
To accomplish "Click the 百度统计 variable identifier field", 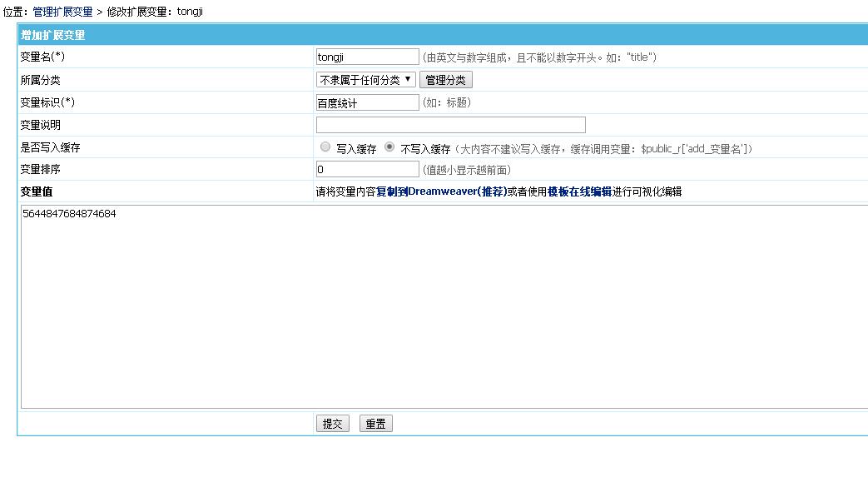I will [x=366, y=102].
